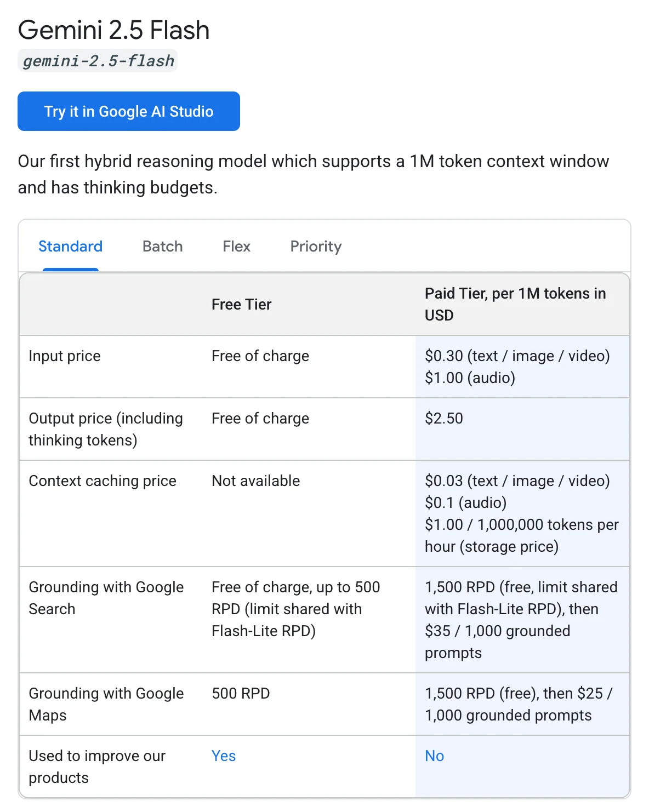Switch to the Batch tab

(163, 247)
